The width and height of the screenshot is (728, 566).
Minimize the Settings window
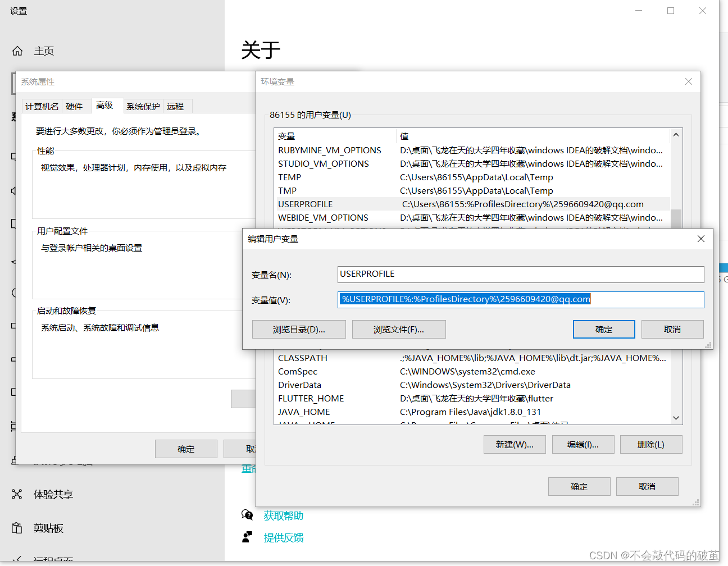coord(639,11)
